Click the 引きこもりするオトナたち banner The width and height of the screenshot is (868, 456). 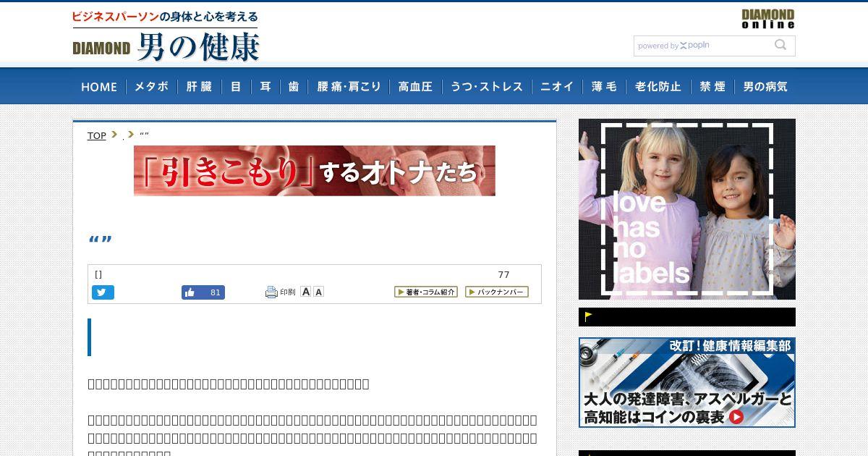315,171
